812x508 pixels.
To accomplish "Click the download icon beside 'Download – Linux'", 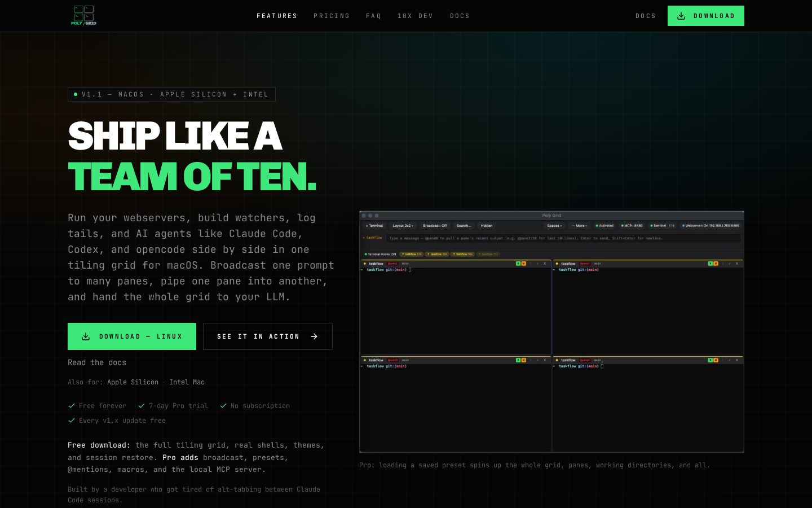I will click(86, 336).
